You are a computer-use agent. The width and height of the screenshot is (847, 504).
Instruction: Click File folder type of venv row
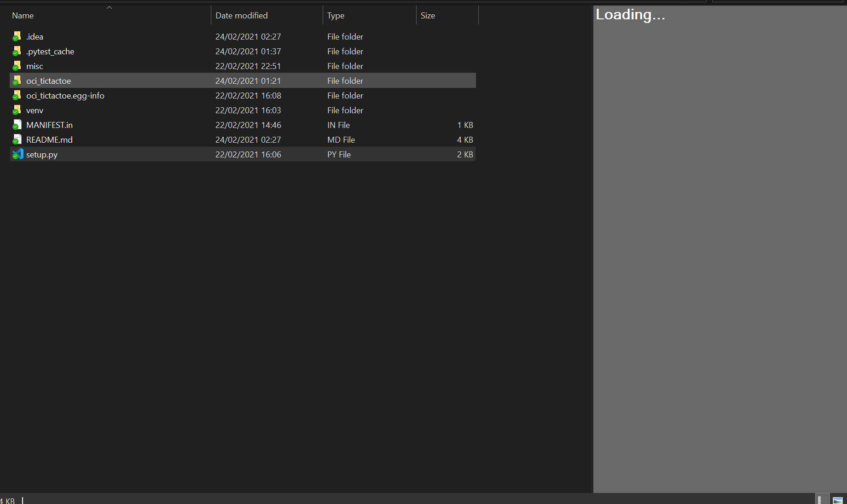coord(345,110)
